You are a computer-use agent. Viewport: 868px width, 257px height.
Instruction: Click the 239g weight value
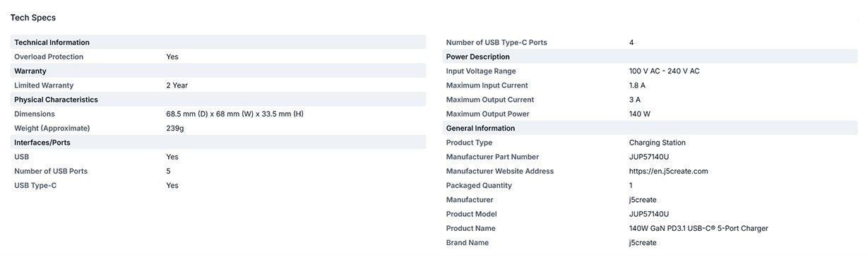175,128
